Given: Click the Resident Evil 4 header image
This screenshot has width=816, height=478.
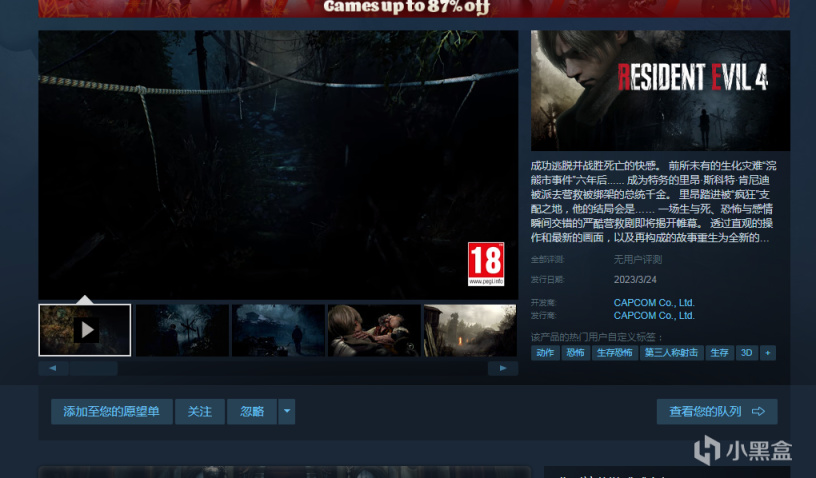Looking at the screenshot, I should (660, 90).
